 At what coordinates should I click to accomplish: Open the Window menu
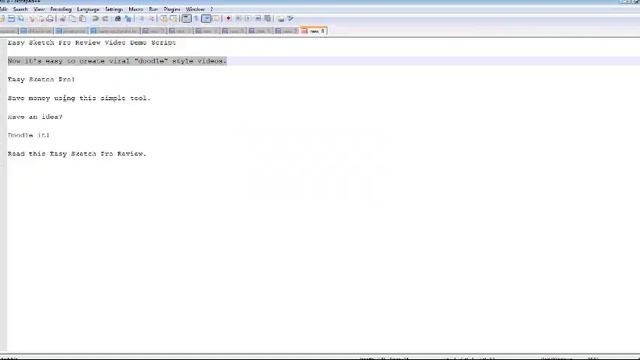195,9
